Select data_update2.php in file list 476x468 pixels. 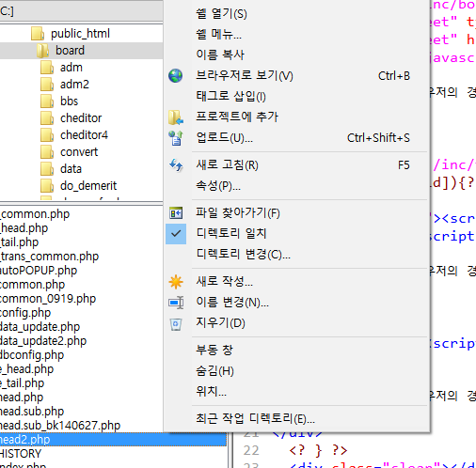pyautogui.click(x=43, y=341)
